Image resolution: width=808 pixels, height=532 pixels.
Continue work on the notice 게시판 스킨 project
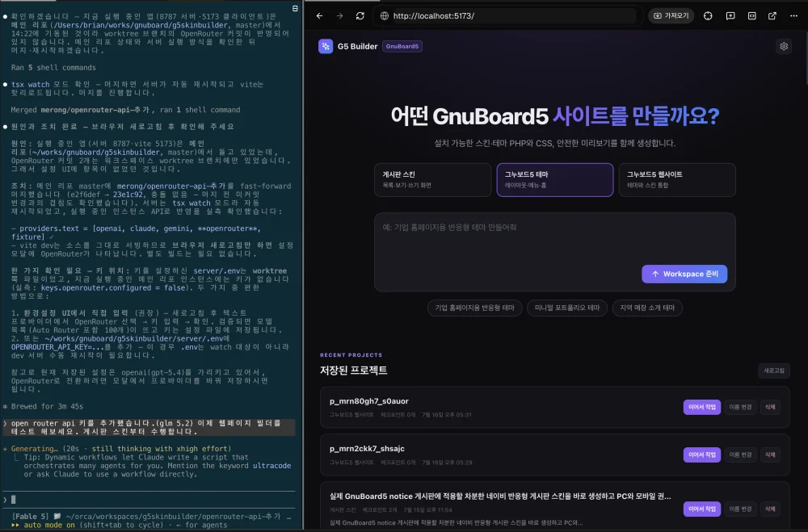702,509
